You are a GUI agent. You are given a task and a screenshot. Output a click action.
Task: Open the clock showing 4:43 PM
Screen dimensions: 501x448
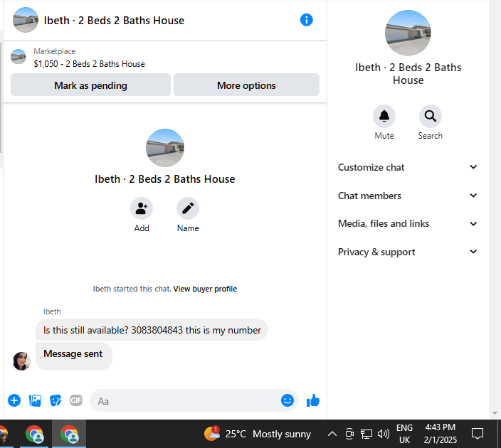[441, 434]
